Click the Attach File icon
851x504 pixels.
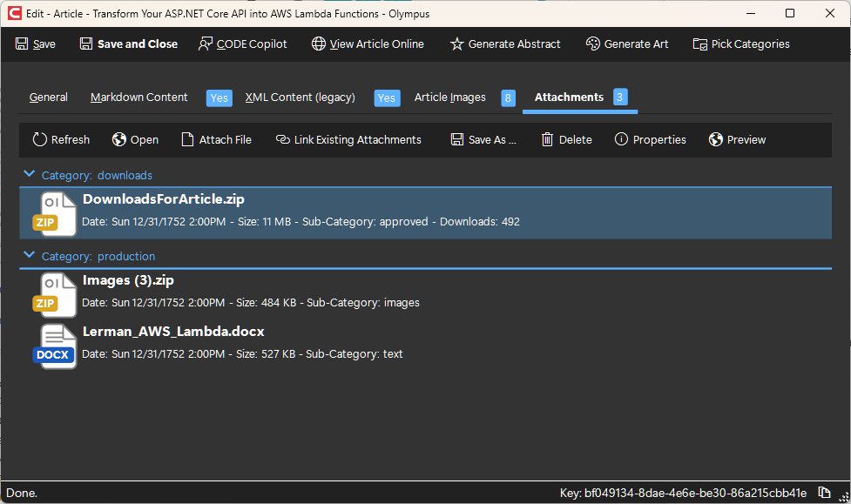[x=187, y=139]
